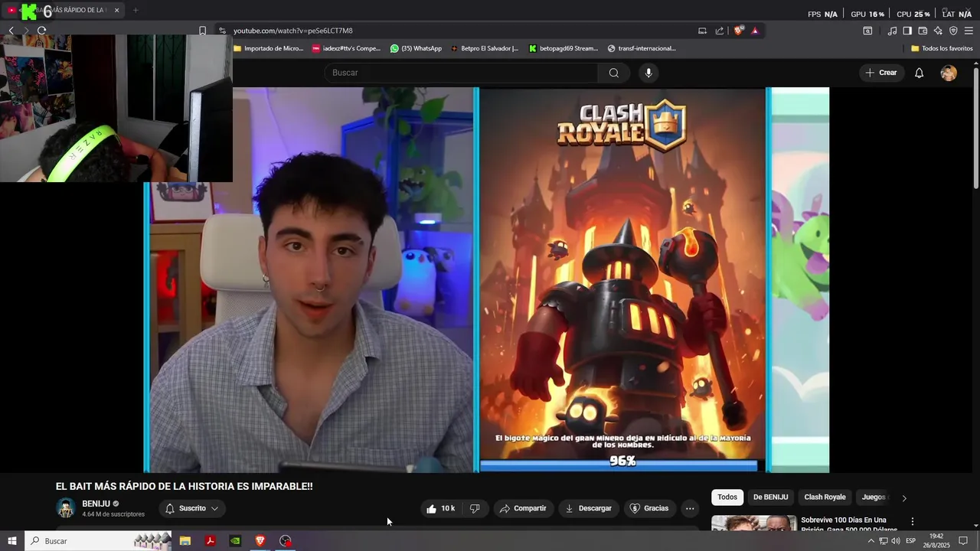Start voice search with microphone
980x551 pixels.
648,73
